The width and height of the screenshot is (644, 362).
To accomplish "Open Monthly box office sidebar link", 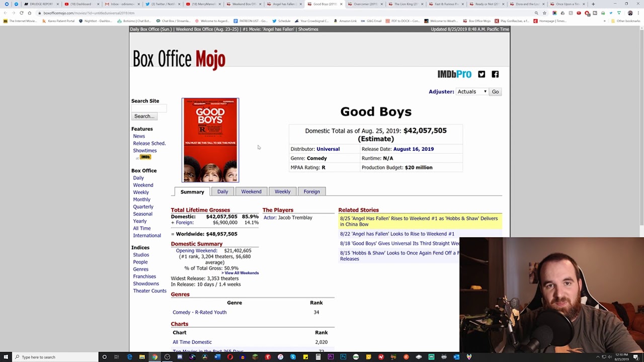I will tap(141, 200).
